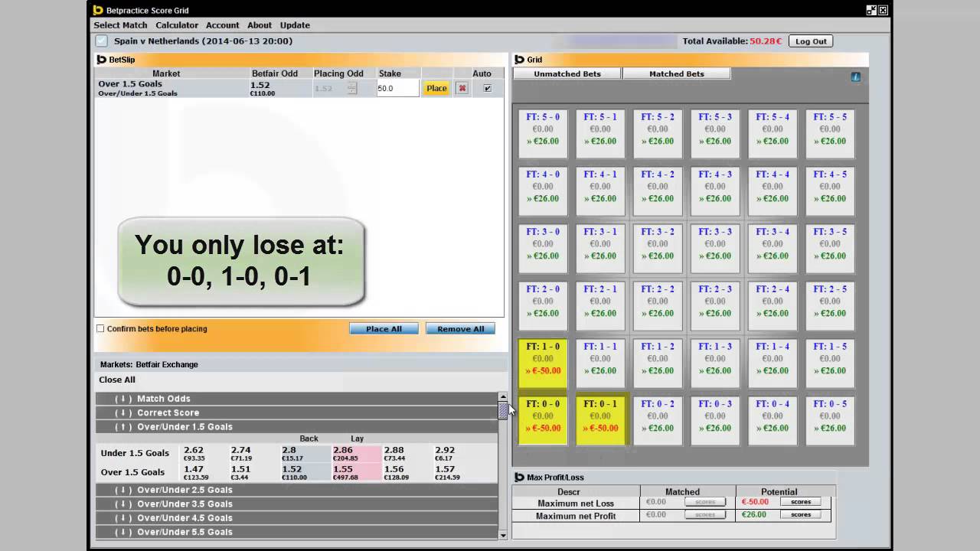Click the FT: 3 - 3 grid cell

point(715,249)
